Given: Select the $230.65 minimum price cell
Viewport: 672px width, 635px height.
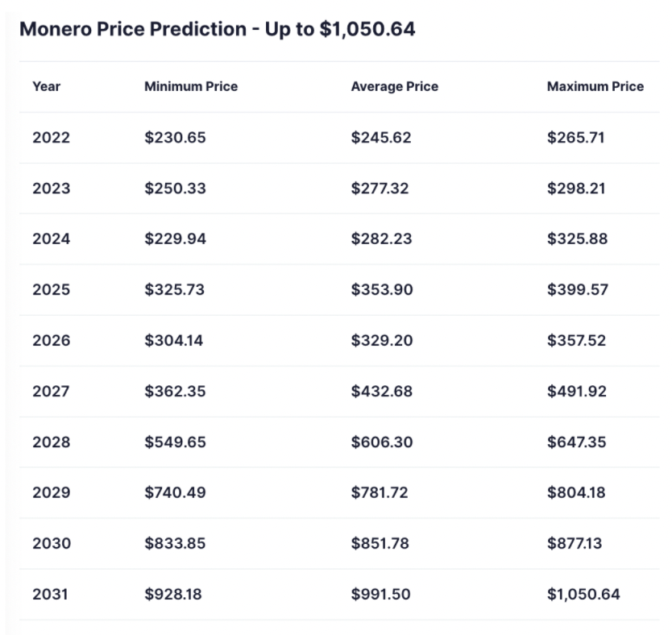Looking at the screenshot, I should [x=176, y=138].
